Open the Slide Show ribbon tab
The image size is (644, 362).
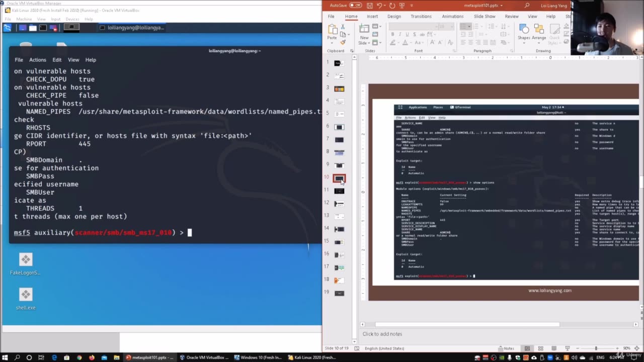pos(485,17)
